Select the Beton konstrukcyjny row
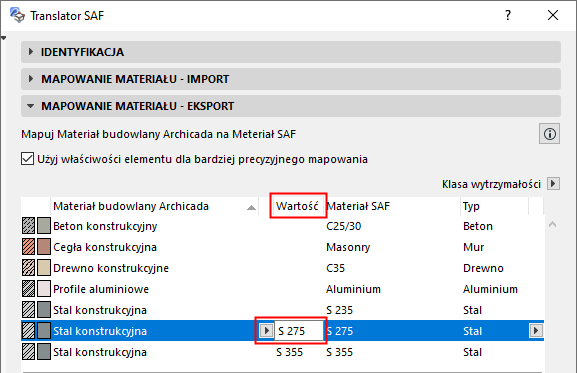The height and width of the screenshot is (373, 577). pyautogui.click(x=282, y=226)
